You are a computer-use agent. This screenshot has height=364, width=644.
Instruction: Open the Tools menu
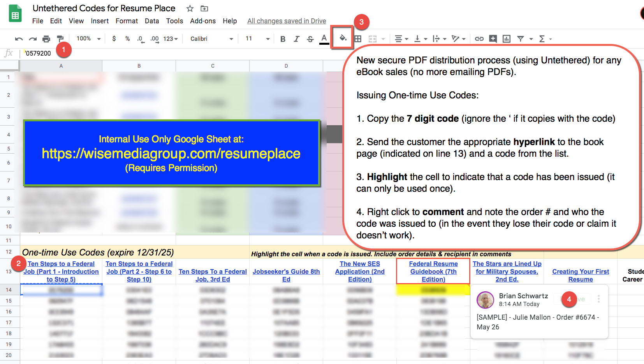174,21
